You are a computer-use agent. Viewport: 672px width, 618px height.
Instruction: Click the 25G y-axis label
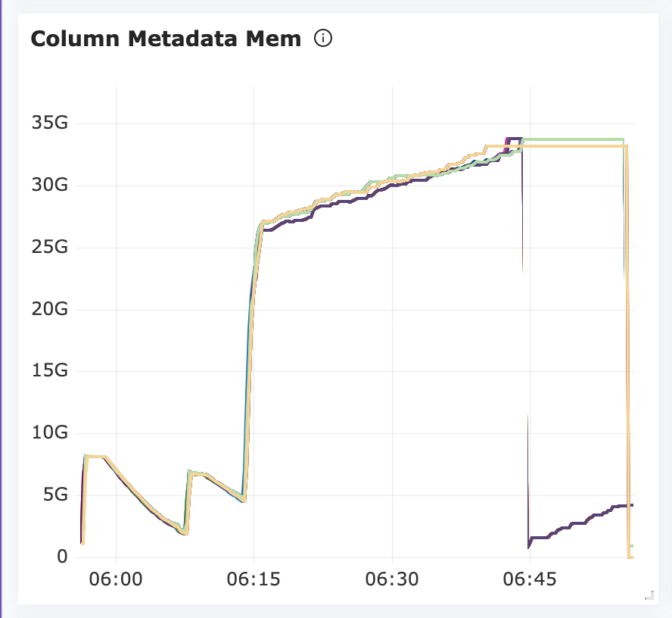49,248
